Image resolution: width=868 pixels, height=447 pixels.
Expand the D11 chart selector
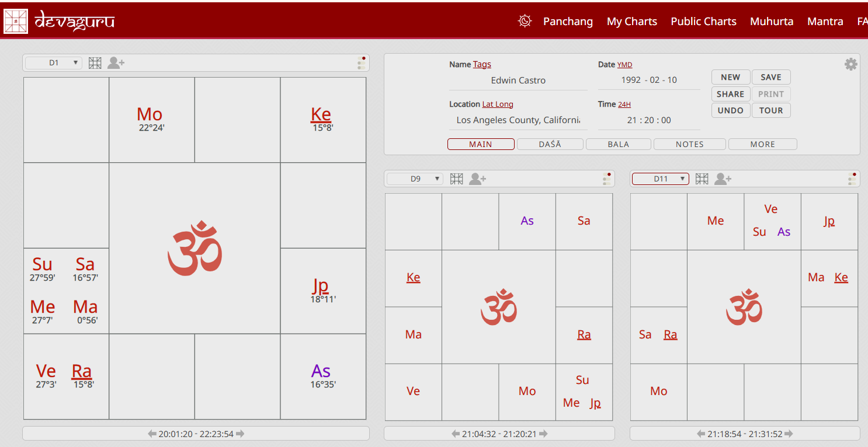661,179
